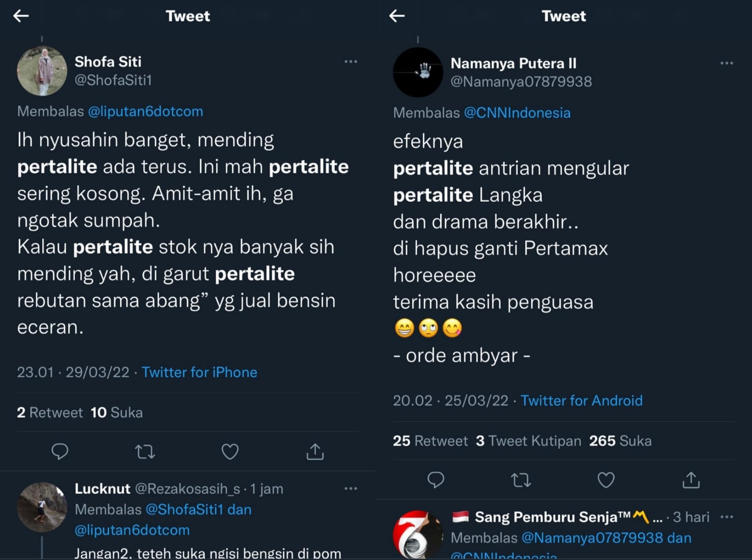
Task: Open the @CNNIndonesia mention link
Action: [x=517, y=113]
